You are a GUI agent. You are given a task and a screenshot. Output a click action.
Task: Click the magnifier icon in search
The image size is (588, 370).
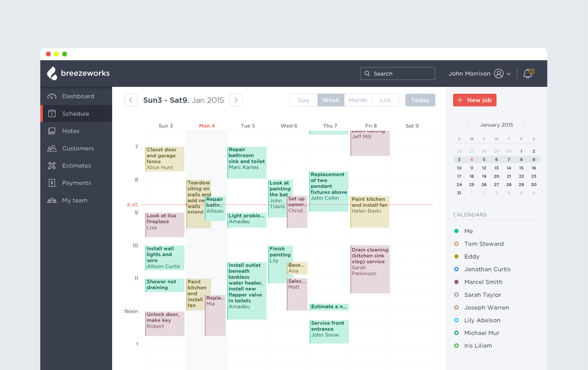click(367, 73)
